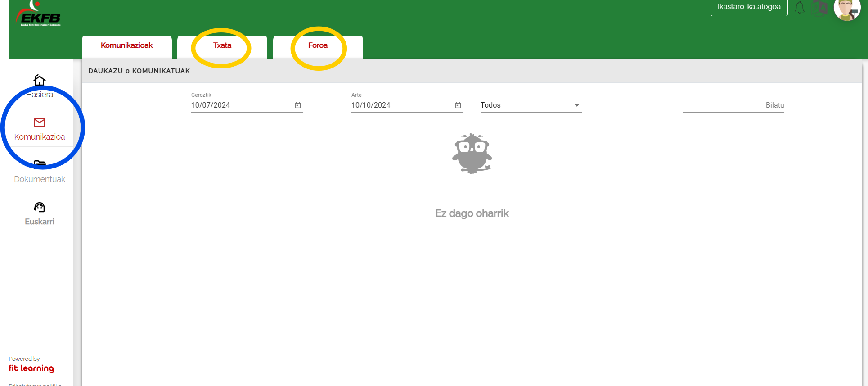Open Komunikazioa via the envelope icon
Image resolution: width=868 pixels, height=386 pixels.
coord(40,123)
